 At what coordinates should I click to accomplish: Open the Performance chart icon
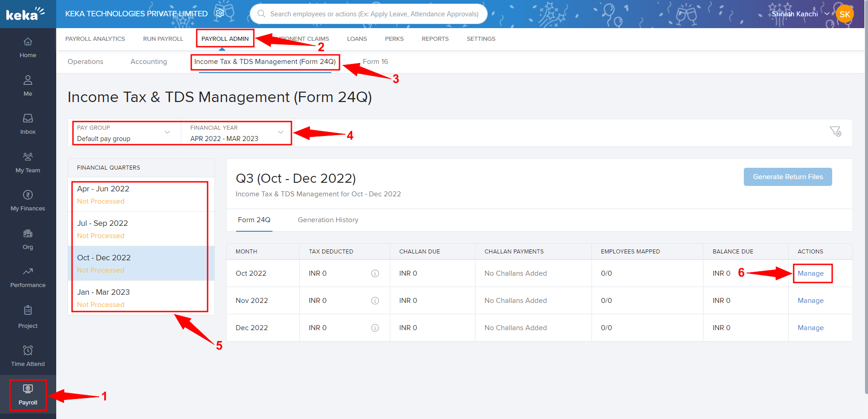pyautogui.click(x=28, y=272)
